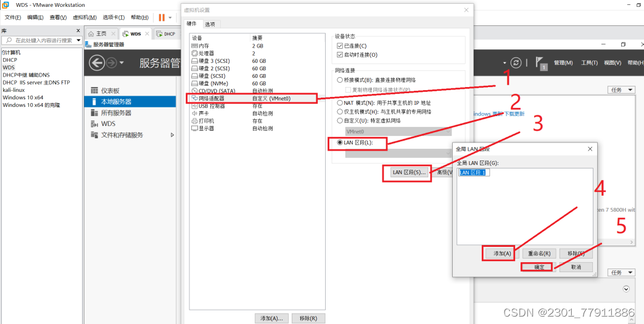The width and height of the screenshot is (644, 324).
Task: Click 添加(A)... button under device list
Action: click(x=271, y=318)
